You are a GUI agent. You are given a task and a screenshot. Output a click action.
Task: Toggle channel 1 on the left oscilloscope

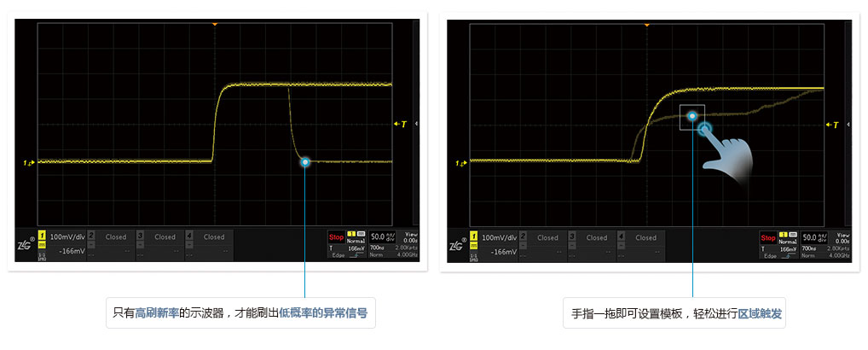click(x=42, y=236)
